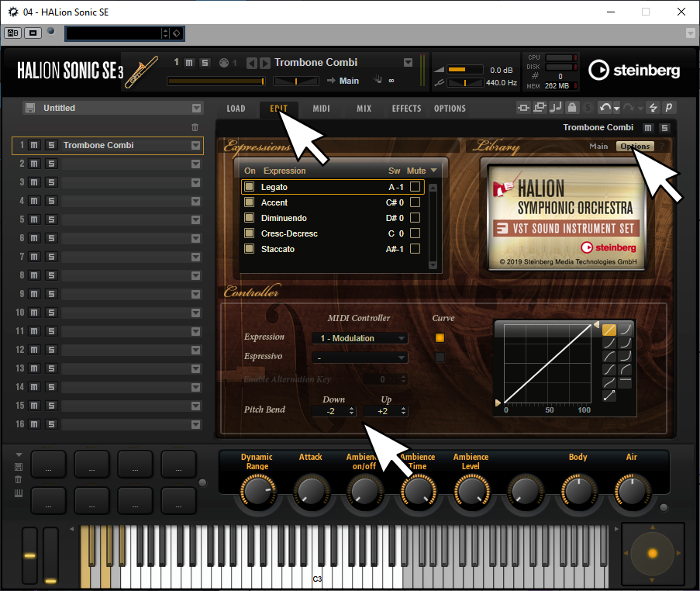The height and width of the screenshot is (591, 700).
Task: Click the MIDI channel connector icon in header
Action: click(224, 63)
